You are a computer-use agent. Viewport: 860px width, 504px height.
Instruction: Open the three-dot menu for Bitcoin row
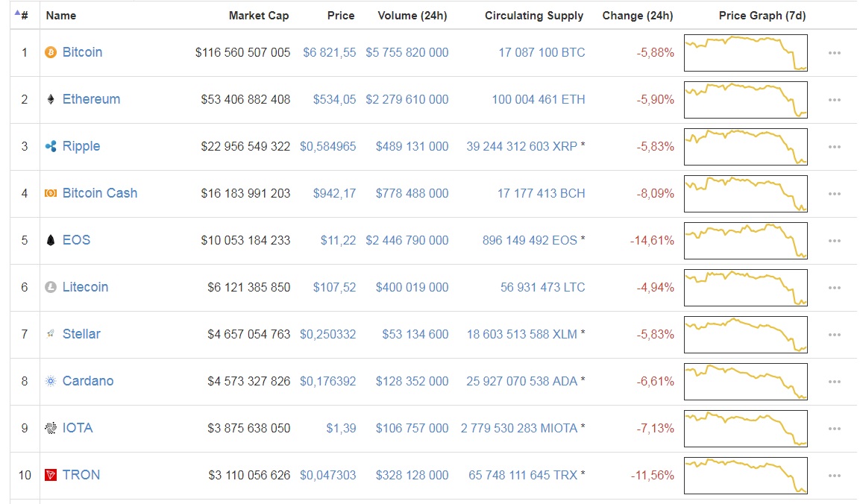coord(834,53)
